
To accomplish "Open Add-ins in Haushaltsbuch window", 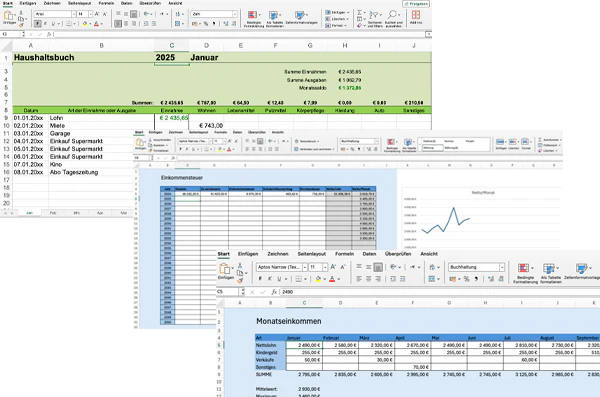I will pyautogui.click(x=416, y=17).
